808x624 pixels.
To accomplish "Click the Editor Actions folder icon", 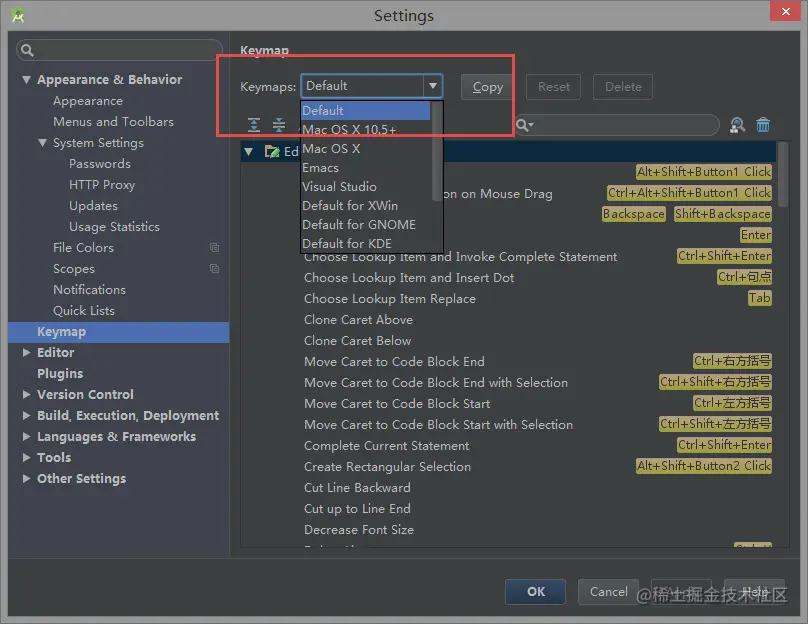I will [x=272, y=151].
